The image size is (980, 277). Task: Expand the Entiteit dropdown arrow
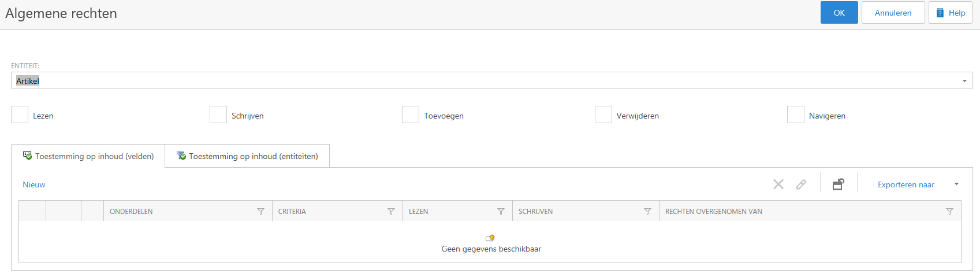[964, 81]
